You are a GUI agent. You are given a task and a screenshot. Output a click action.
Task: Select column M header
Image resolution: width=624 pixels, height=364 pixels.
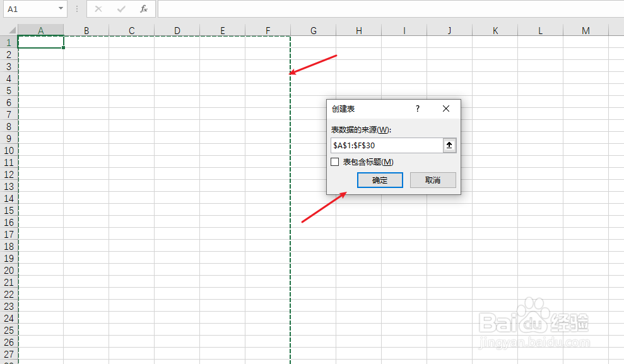pos(586,30)
